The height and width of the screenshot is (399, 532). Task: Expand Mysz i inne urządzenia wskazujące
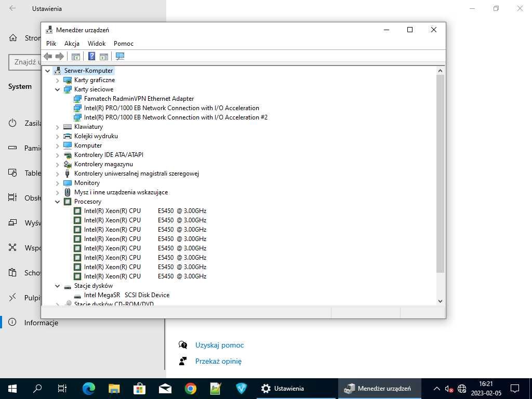point(57,192)
